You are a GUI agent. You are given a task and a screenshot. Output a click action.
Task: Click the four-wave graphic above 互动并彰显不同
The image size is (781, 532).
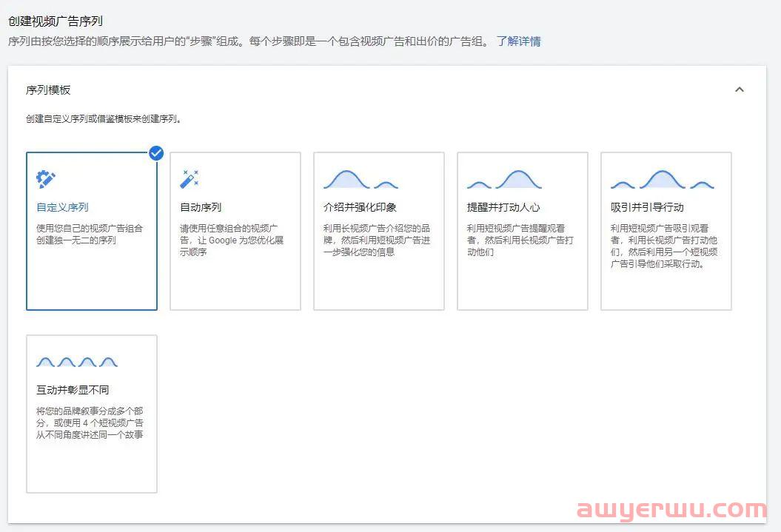coord(77,362)
